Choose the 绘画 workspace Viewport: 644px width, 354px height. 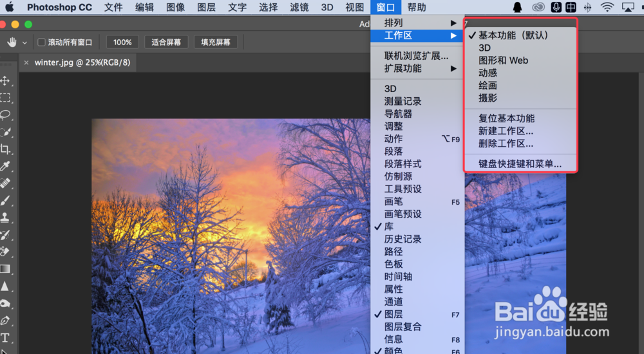(x=521, y=86)
